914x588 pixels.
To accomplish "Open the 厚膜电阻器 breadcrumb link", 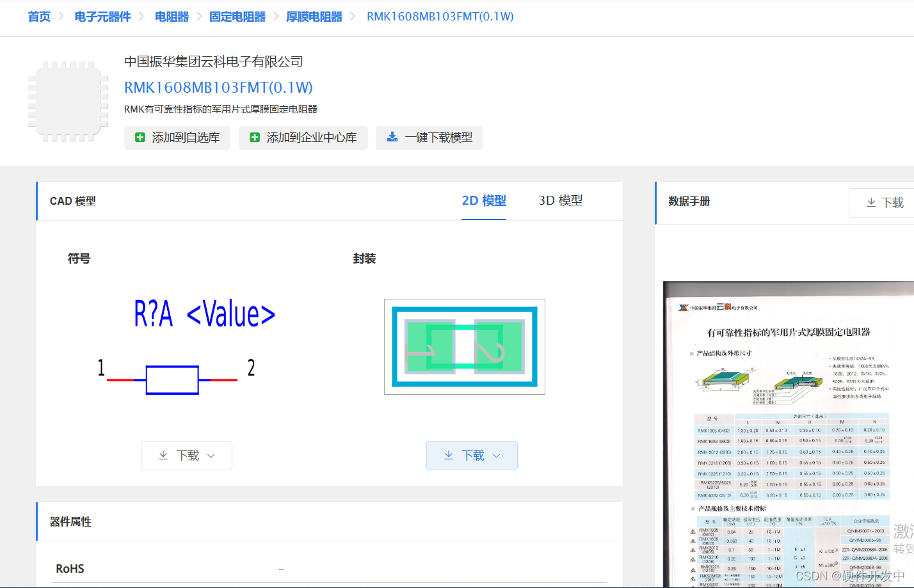I will [314, 17].
